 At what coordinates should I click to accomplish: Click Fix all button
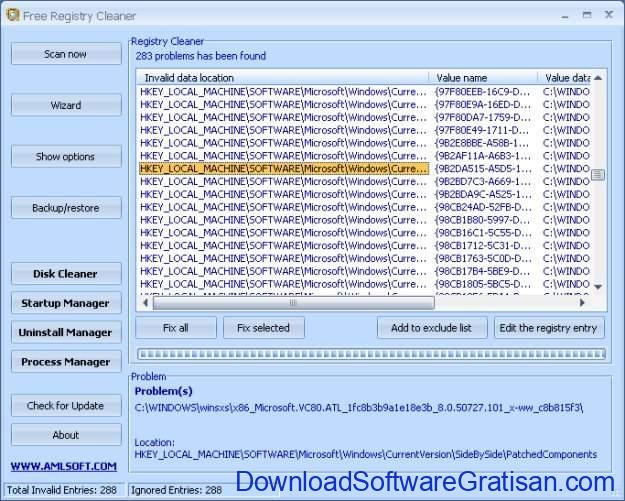tap(176, 328)
